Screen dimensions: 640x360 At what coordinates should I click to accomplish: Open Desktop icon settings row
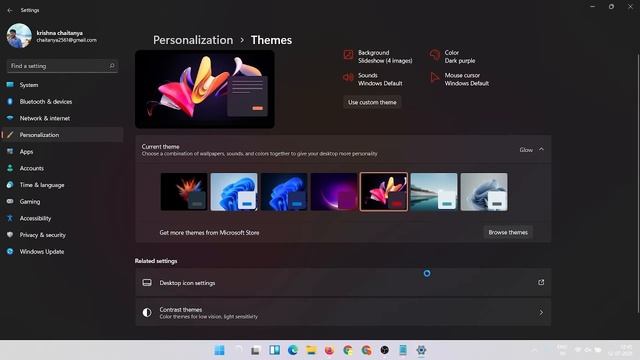click(343, 282)
